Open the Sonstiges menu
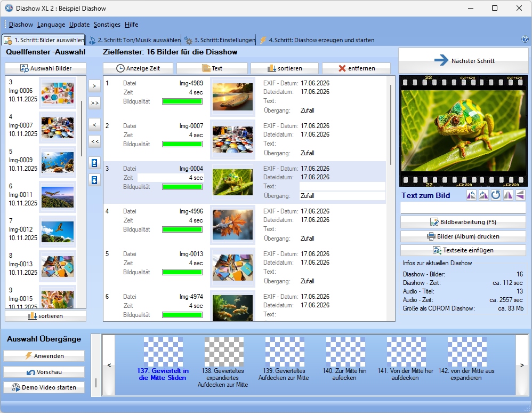The height and width of the screenshot is (413, 532). pos(107,25)
